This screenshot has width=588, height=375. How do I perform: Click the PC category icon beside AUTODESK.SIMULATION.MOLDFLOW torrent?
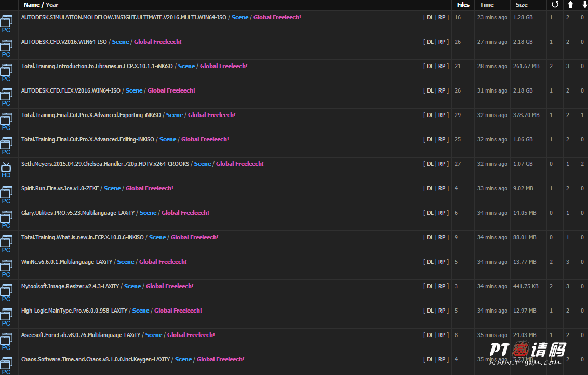pyautogui.click(x=6, y=23)
